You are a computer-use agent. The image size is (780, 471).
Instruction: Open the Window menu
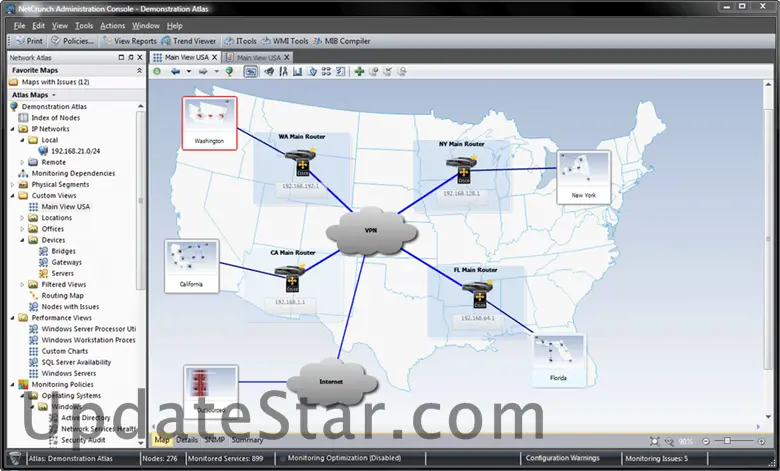pos(146,25)
